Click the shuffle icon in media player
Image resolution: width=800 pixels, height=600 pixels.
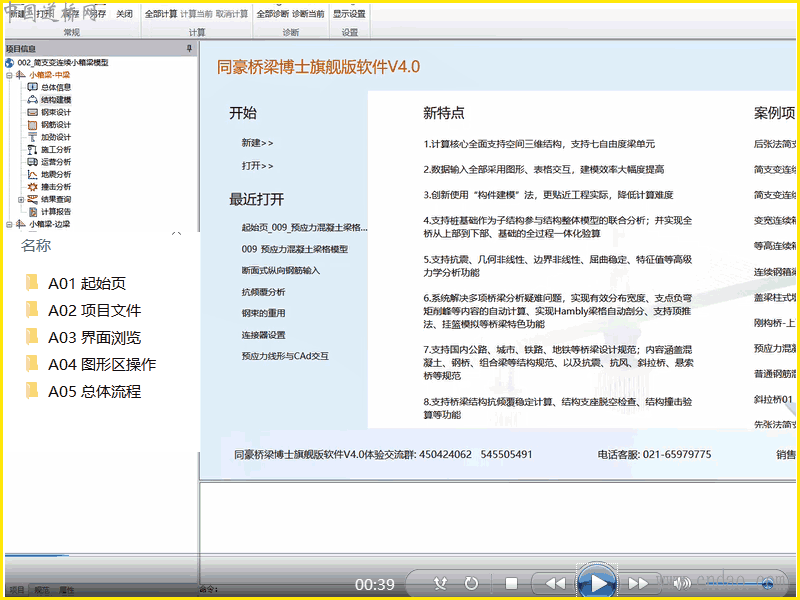pyautogui.click(x=440, y=583)
